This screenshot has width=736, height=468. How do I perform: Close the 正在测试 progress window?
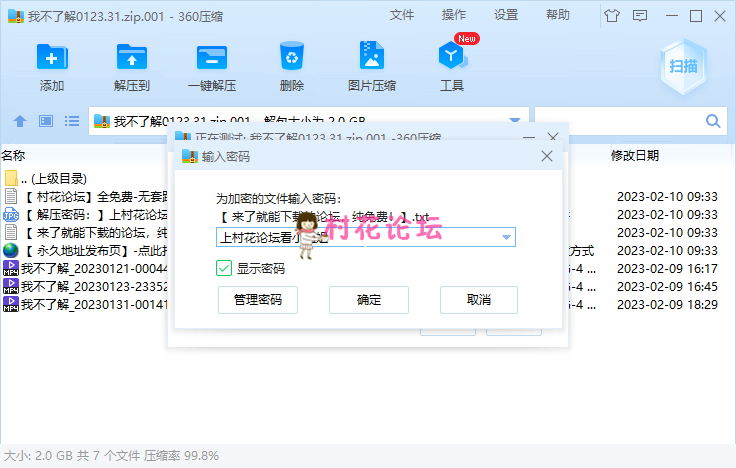click(x=553, y=137)
